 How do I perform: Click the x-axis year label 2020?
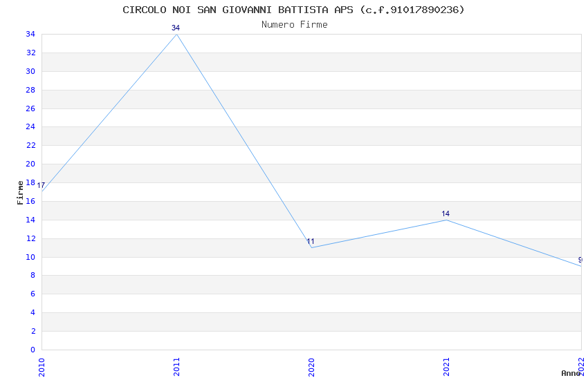tap(311, 368)
